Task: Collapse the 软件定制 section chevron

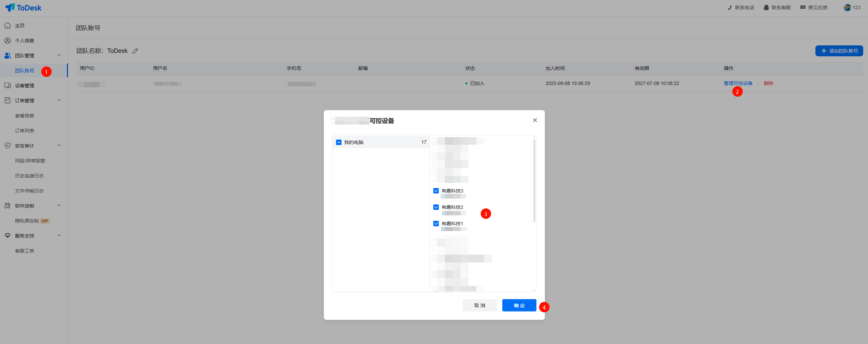Action: click(x=59, y=205)
